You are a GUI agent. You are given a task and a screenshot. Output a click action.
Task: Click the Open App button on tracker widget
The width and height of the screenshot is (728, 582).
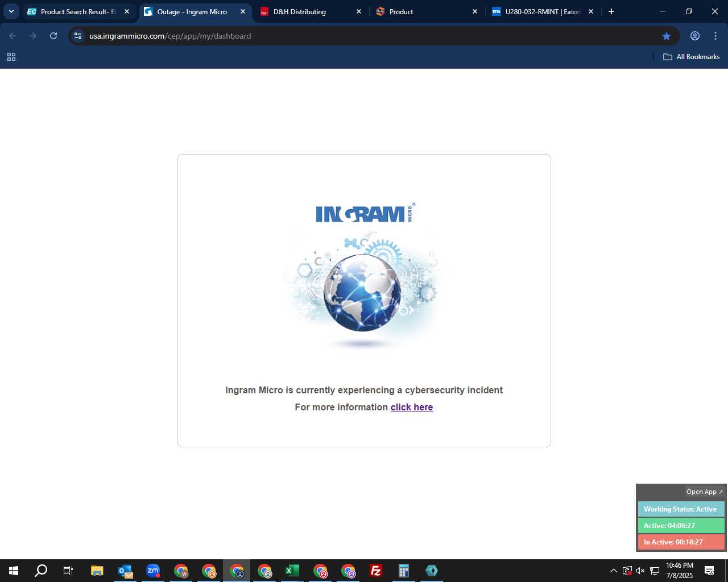pyautogui.click(x=704, y=492)
